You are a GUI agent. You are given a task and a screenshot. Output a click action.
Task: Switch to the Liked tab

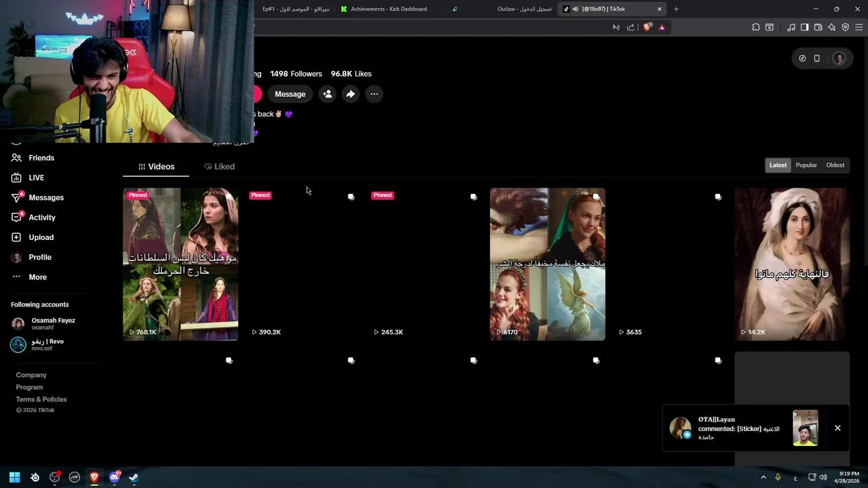[x=219, y=167]
